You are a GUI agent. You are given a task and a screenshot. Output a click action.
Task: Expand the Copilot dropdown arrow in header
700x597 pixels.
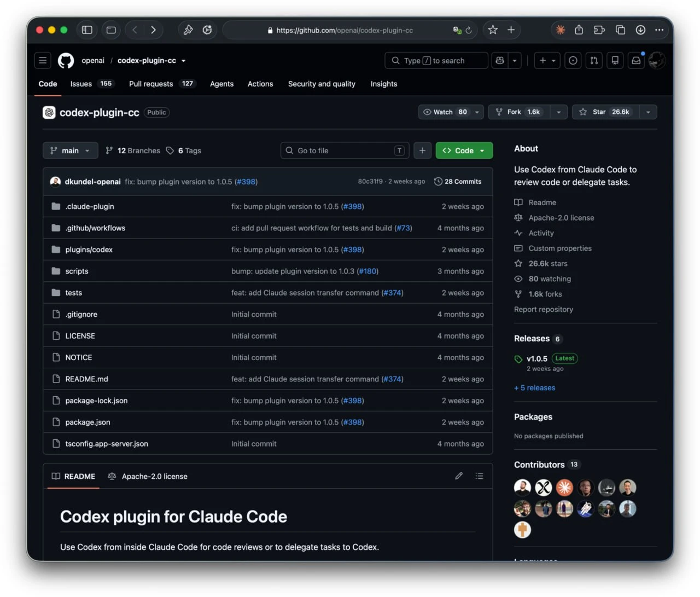(515, 60)
